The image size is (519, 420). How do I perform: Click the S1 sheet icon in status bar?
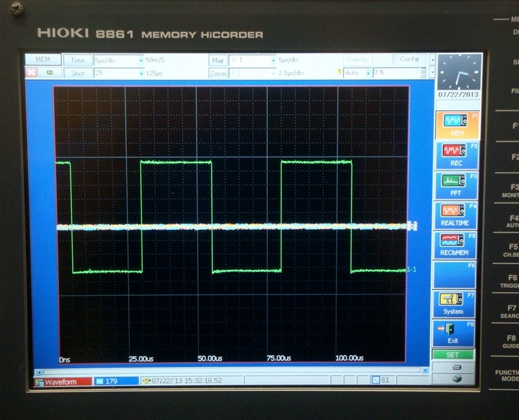(375, 380)
